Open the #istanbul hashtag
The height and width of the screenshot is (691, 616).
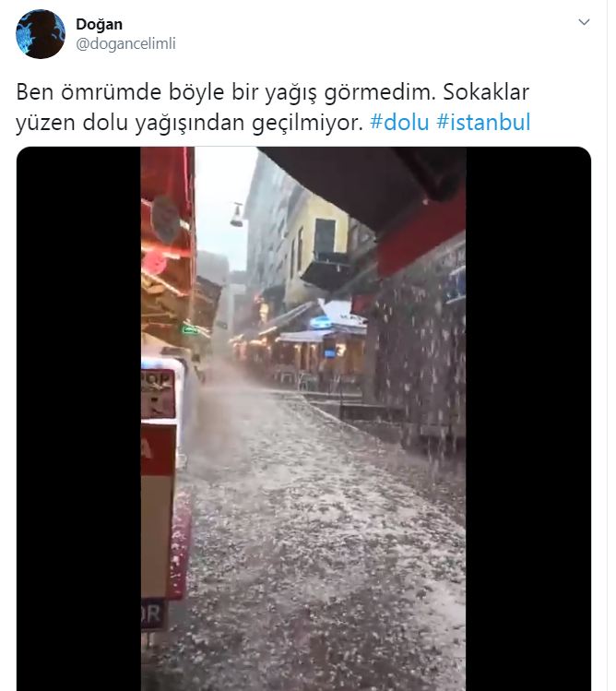tap(483, 122)
